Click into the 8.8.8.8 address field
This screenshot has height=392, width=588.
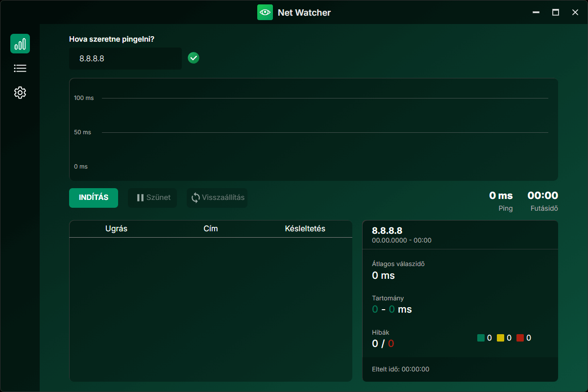[x=125, y=59]
